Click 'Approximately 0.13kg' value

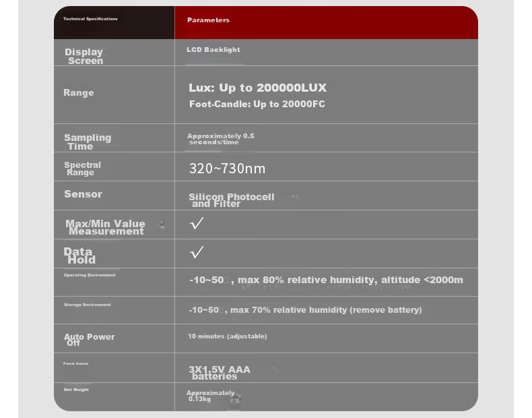pyautogui.click(x=210, y=396)
